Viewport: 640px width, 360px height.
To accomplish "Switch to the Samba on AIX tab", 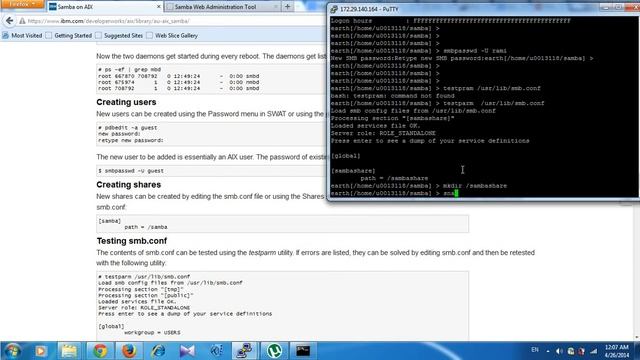I will tap(105, 7).
